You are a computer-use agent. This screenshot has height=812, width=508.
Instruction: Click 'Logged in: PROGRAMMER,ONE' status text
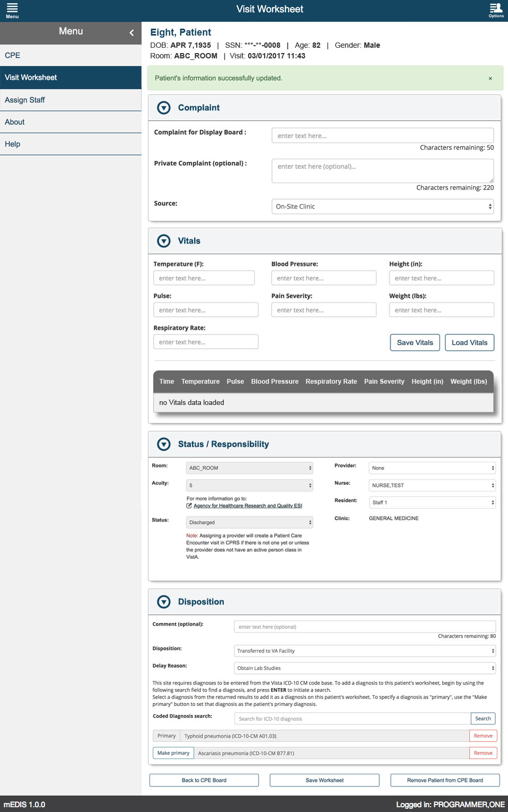click(x=450, y=805)
